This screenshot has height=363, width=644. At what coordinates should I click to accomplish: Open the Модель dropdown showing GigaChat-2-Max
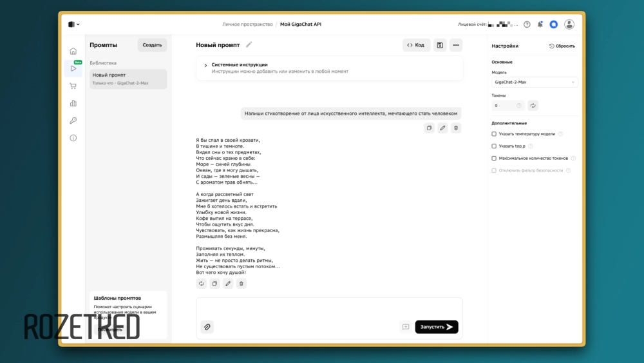535,83
